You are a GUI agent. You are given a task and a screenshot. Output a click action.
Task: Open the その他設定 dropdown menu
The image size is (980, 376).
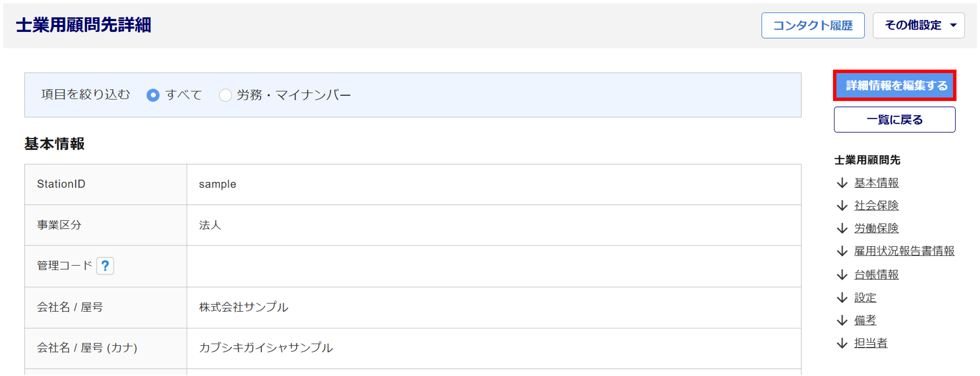918,25
